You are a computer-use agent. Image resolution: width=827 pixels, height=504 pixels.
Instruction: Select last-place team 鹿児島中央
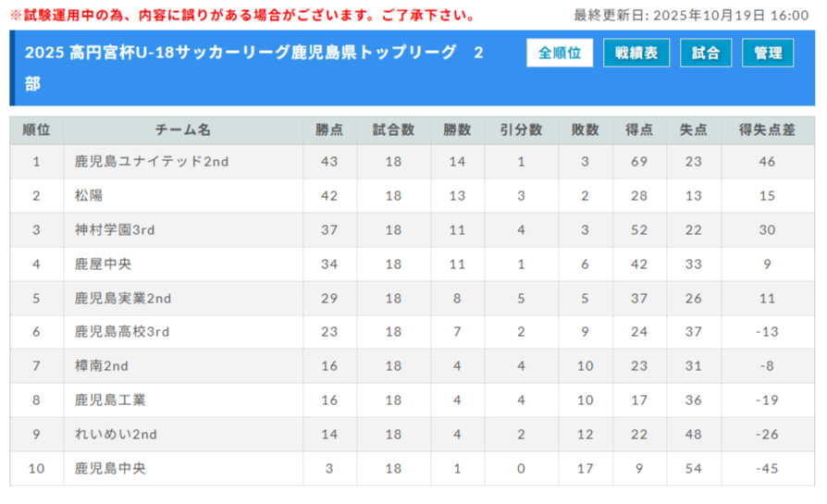click(x=110, y=469)
